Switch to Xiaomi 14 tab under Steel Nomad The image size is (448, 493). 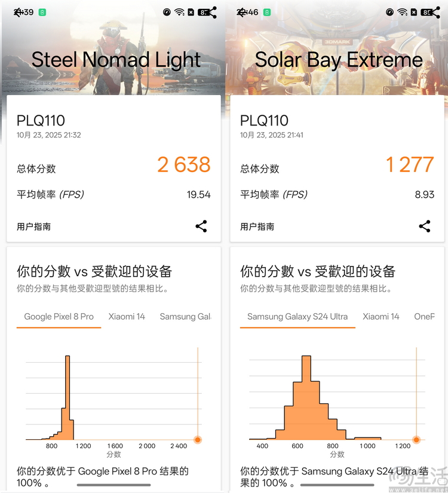point(127,317)
